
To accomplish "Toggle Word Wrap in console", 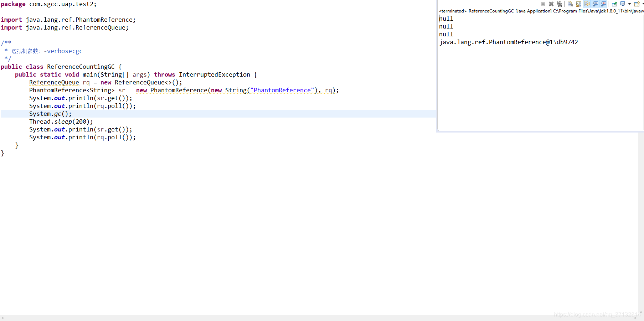I will [x=587, y=4].
